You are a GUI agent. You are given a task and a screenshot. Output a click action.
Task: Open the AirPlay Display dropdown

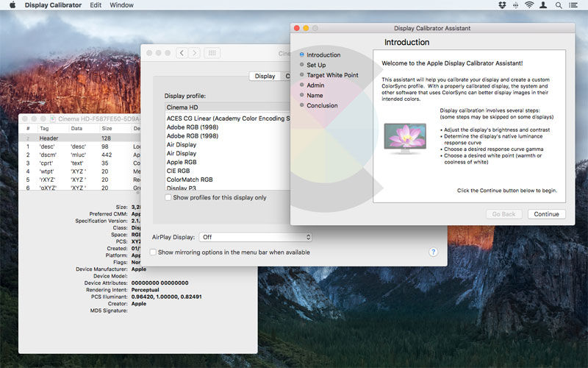pos(255,237)
